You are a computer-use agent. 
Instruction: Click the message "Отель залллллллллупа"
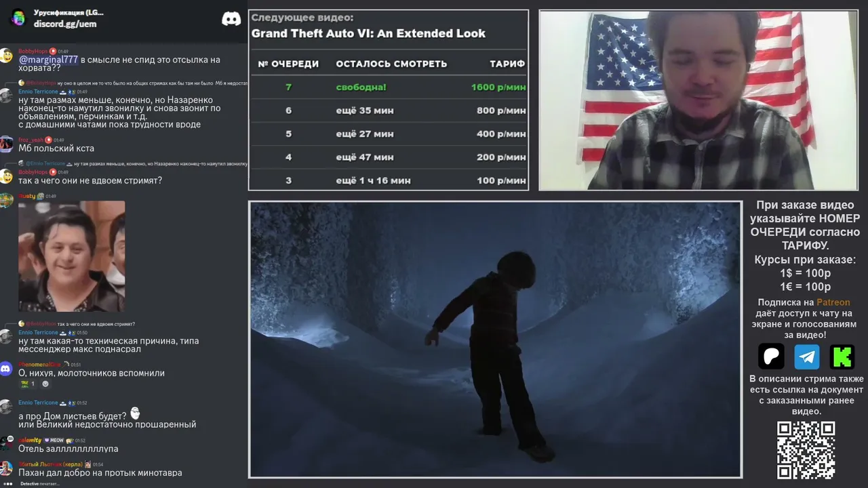(x=68, y=449)
